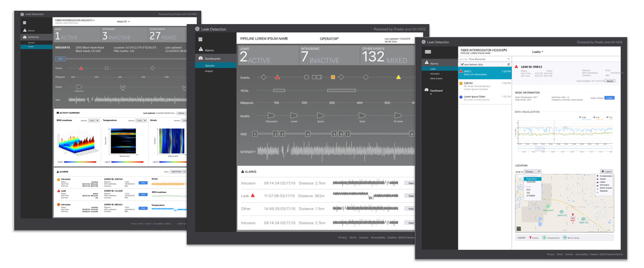Click yellow triangle event marker on timeline

point(398,77)
